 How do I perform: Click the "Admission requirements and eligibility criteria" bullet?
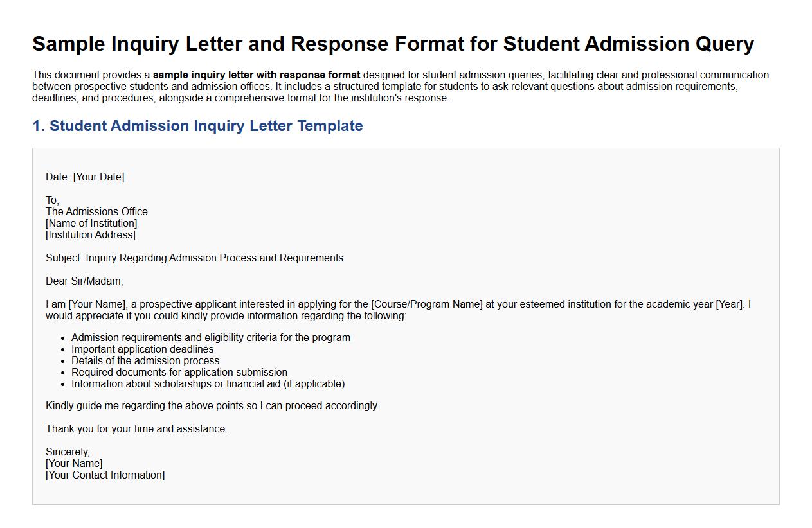211,338
